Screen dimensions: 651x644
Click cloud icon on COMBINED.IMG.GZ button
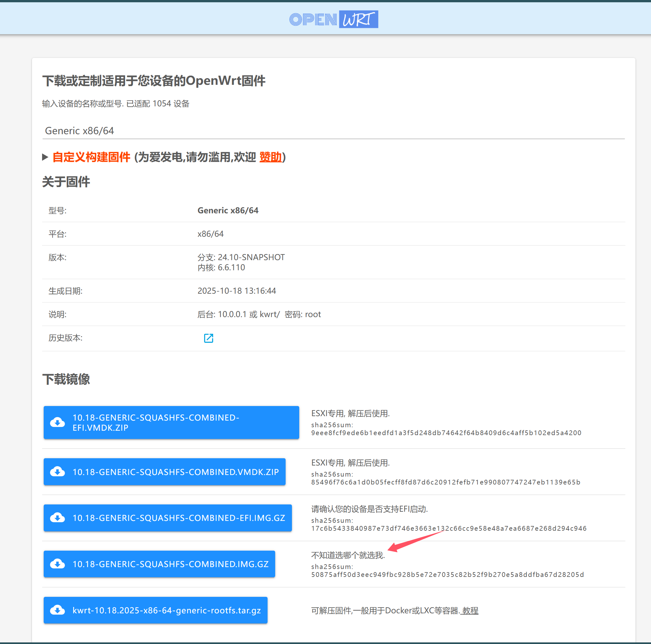coord(58,564)
